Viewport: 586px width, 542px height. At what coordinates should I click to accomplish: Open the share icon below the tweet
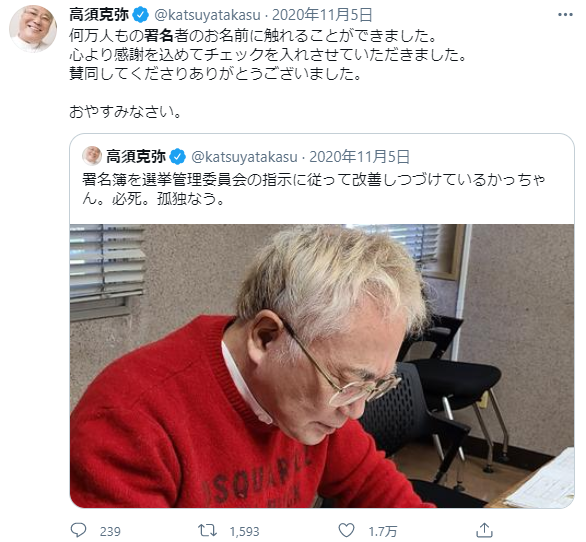coord(484,530)
